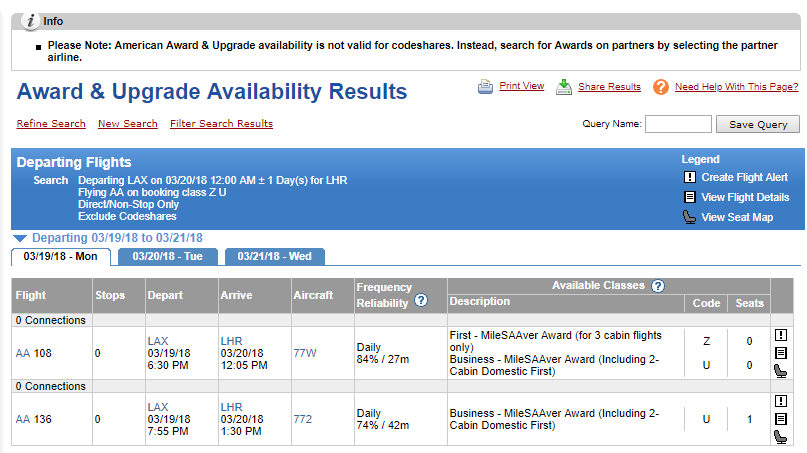This screenshot has width=807, height=453.
Task: Click the 772 aircraft link
Action: [x=303, y=419]
